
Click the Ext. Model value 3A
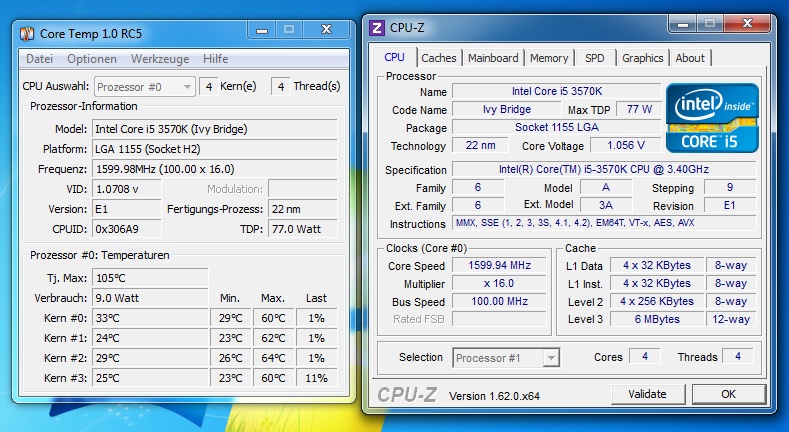(x=606, y=205)
